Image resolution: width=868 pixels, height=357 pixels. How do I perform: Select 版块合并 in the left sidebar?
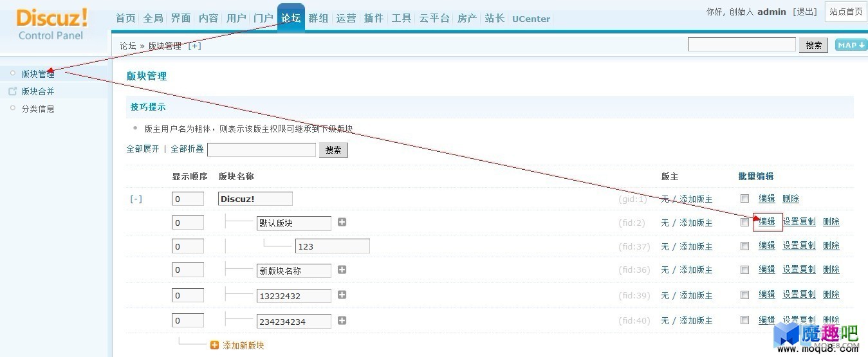coord(38,91)
